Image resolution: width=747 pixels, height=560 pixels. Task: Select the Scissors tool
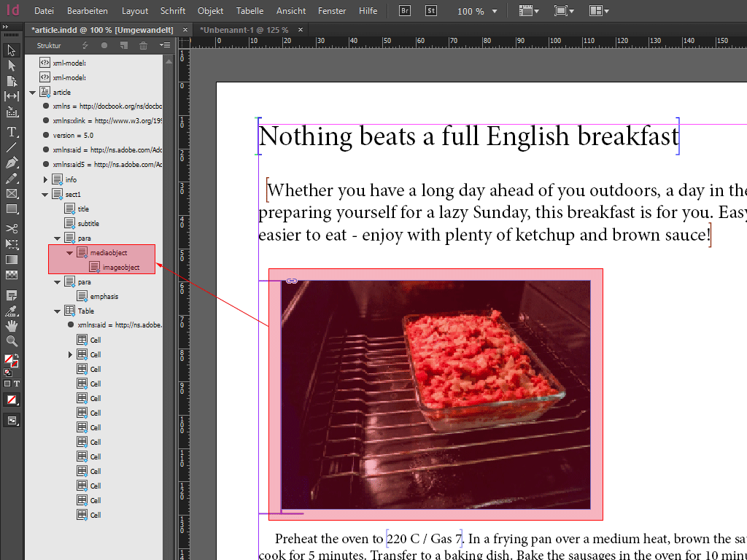click(x=12, y=228)
